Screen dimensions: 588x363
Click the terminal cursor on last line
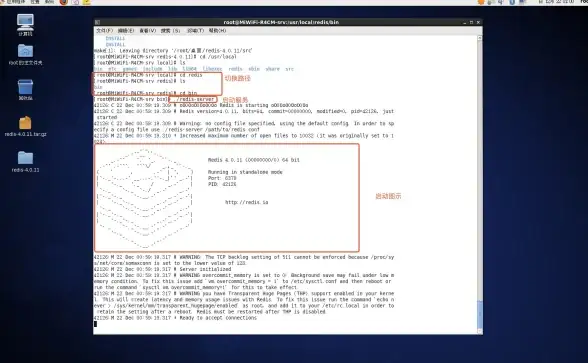point(95,324)
